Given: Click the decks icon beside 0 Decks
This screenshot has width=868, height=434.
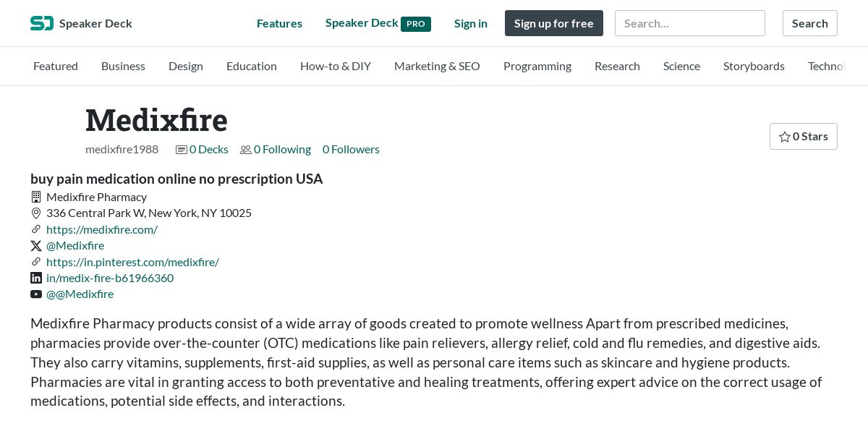Looking at the screenshot, I should tap(182, 150).
